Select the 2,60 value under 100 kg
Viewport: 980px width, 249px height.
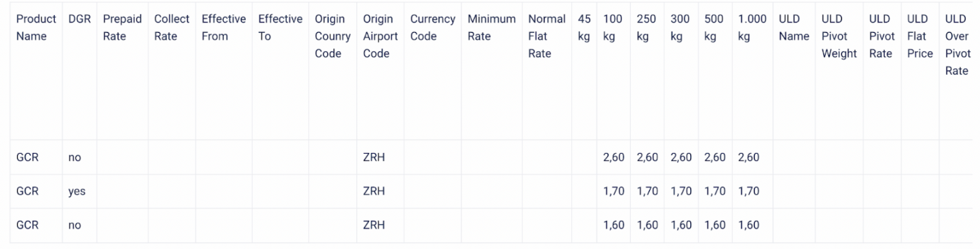click(x=614, y=157)
